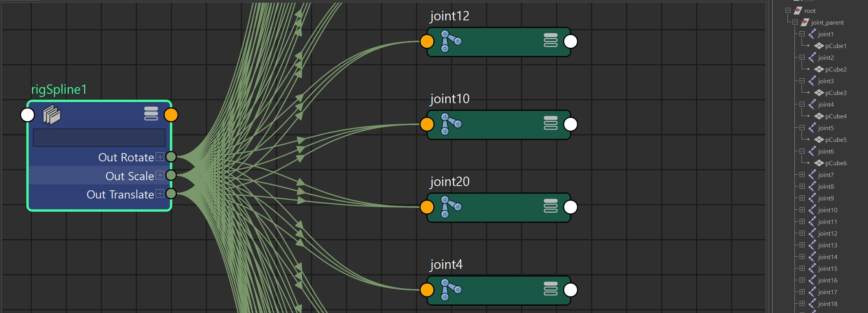Image resolution: width=868 pixels, height=313 pixels.
Task: Click the pCube3 mesh icon in outliner
Action: click(819, 93)
